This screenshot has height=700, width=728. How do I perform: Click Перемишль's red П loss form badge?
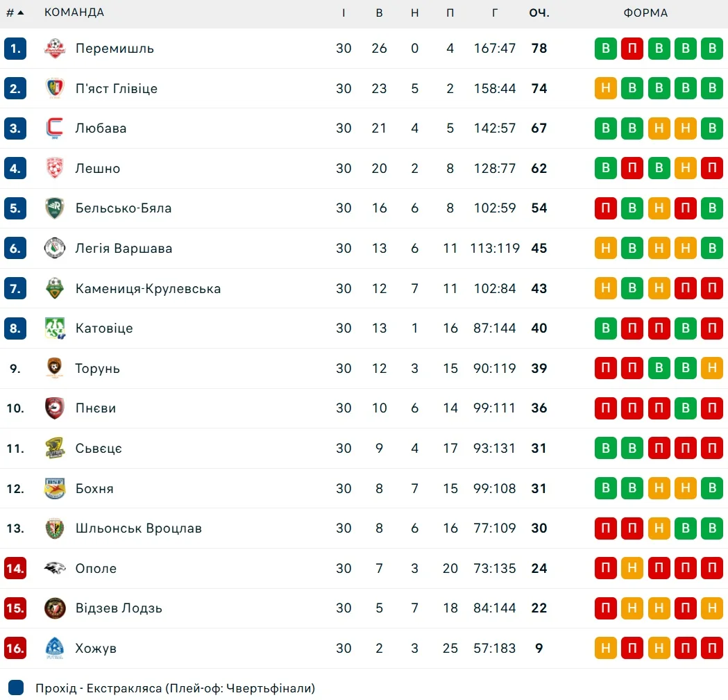[x=632, y=49]
